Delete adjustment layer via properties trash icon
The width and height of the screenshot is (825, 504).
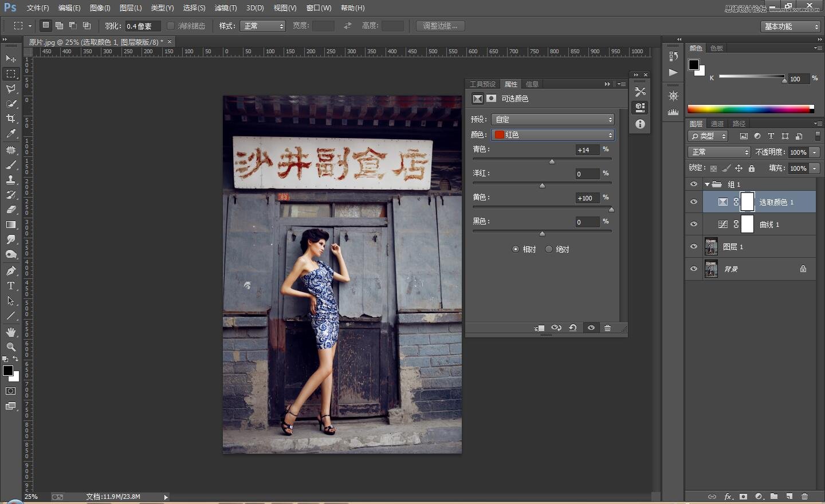tap(607, 328)
